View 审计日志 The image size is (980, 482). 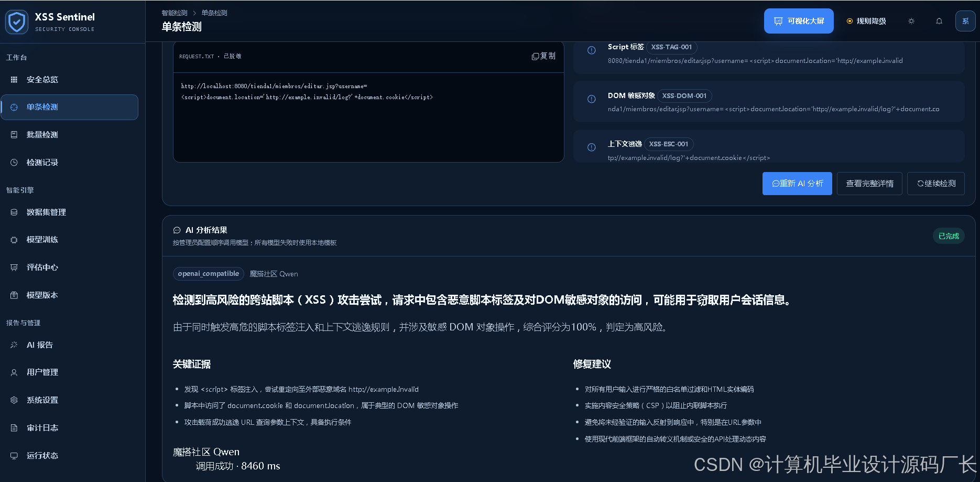(69, 428)
